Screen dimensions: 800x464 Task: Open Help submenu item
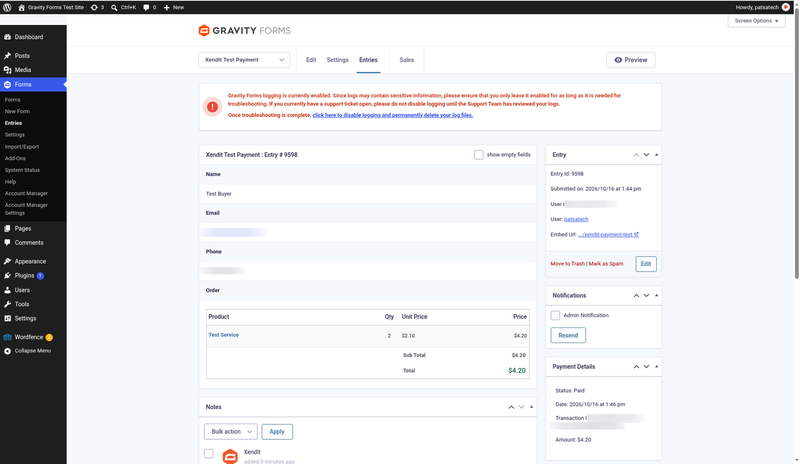coord(10,182)
